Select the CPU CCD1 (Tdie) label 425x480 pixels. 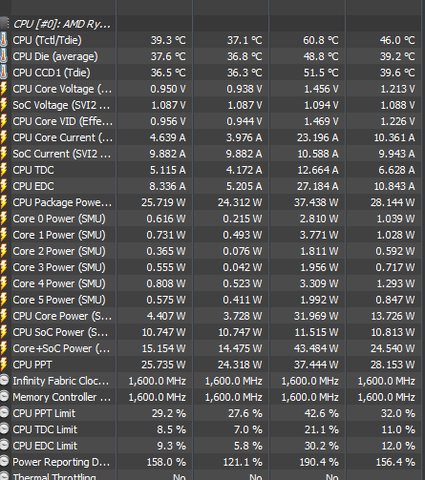[51, 73]
